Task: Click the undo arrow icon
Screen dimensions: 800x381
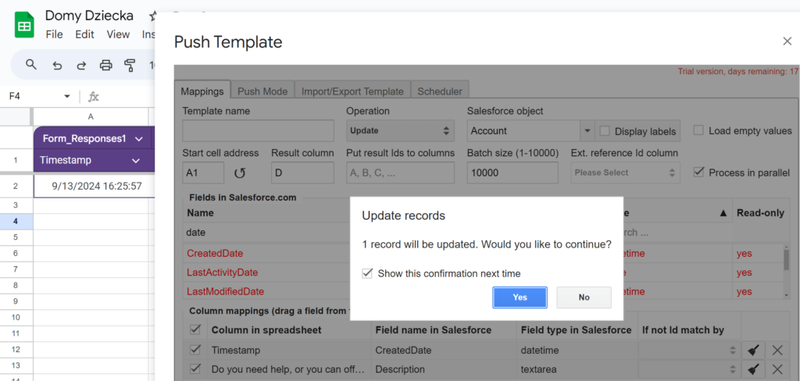Action: click(x=57, y=65)
